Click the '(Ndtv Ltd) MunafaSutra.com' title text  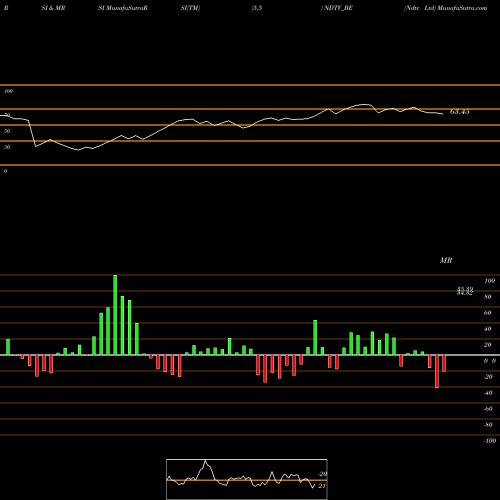click(x=445, y=8)
